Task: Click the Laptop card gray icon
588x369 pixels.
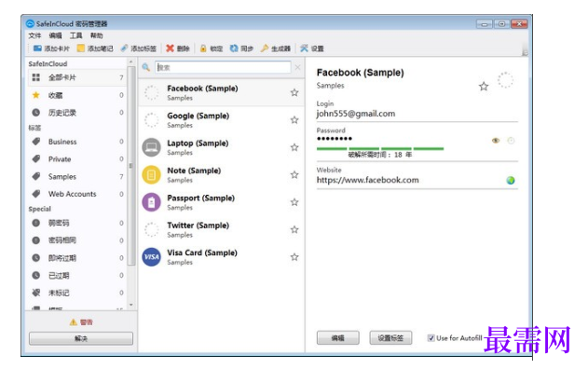Action: click(x=152, y=147)
